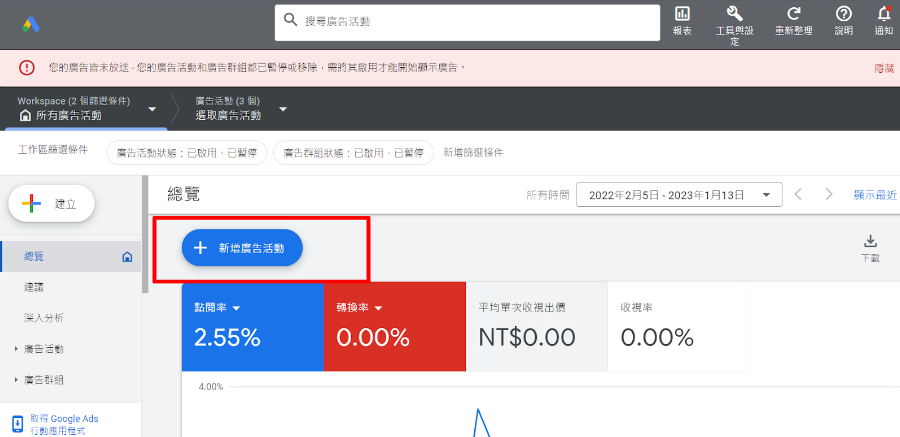Go to next date range arrow

[828, 194]
